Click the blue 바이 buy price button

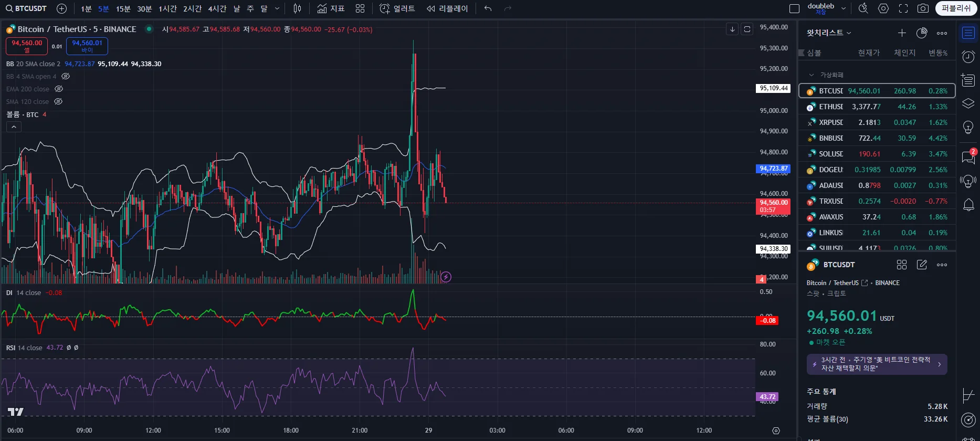(87, 46)
